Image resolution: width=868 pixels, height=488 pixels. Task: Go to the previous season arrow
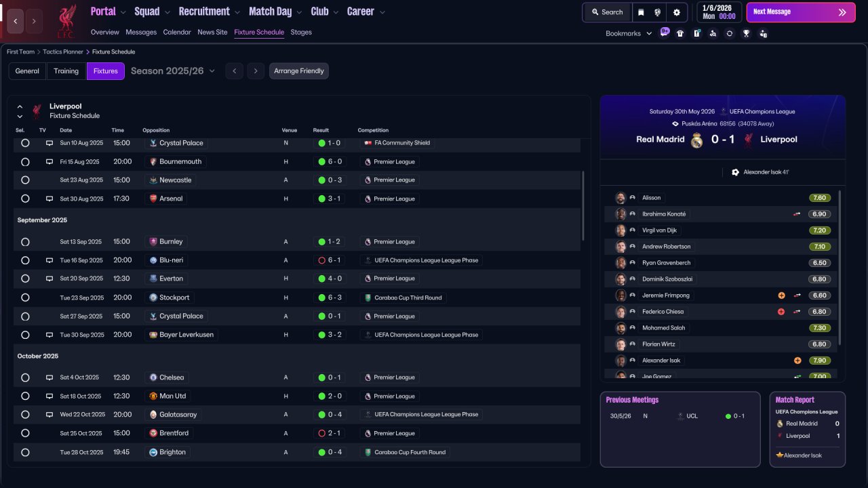point(234,71)
